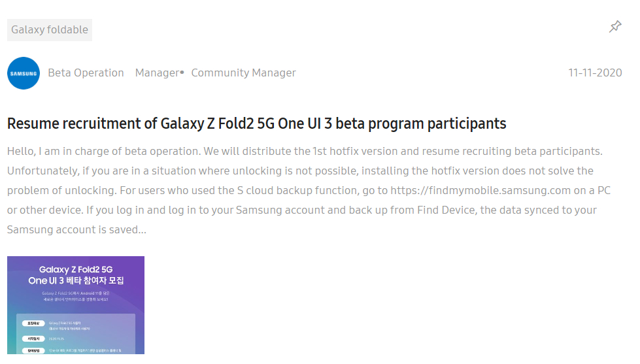Select the Galaxy foldable category tag
The height and width of the screenshot is (364, 640).
(50, 30)
